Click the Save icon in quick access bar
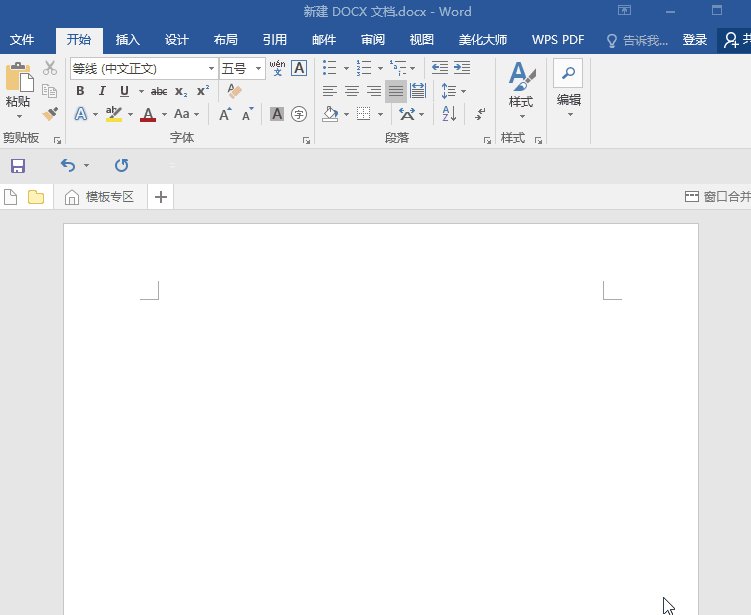Viewport: 751px width, 615px height. tap(17, 165)
